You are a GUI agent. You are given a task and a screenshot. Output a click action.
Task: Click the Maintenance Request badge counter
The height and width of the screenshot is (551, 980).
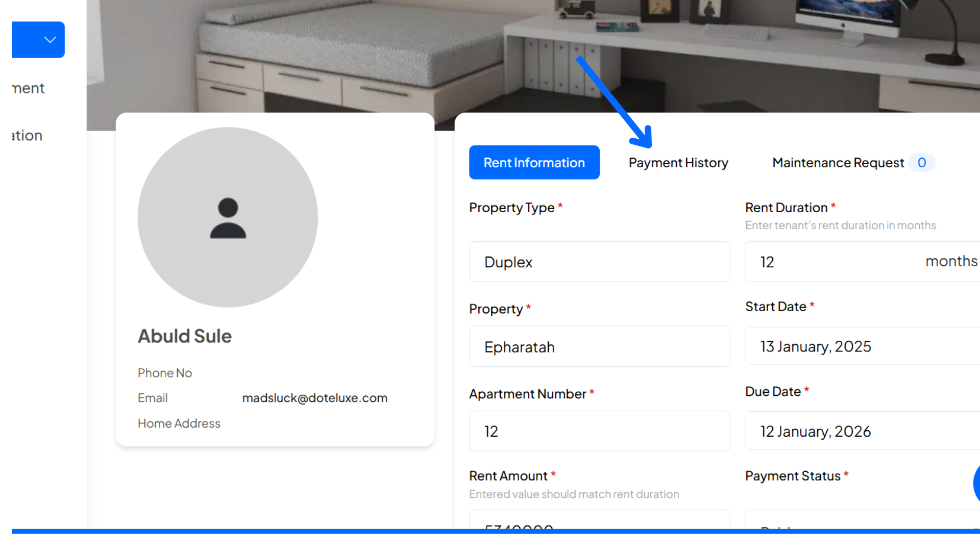[921, 162]
